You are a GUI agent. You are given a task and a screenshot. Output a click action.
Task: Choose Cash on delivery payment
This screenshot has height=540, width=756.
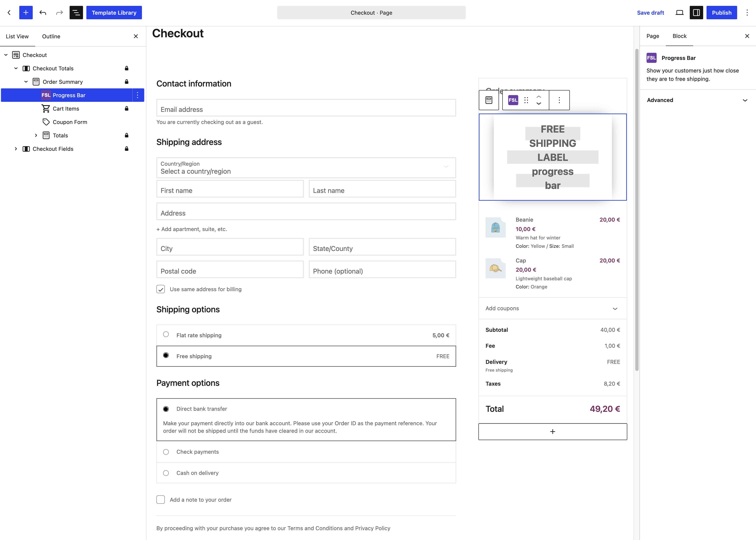tap(166, 473)
